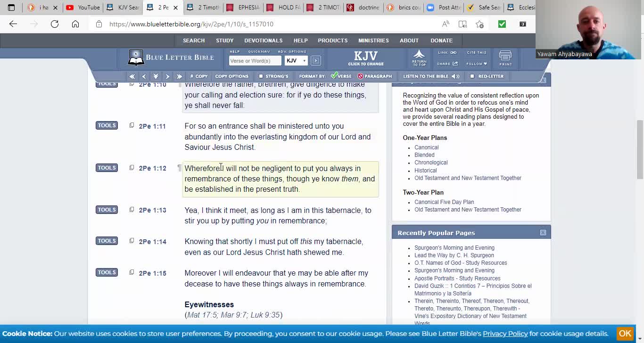644x343 pixels.
Task: Click Share with the arrow icon
Action: [x=447, y=64]
